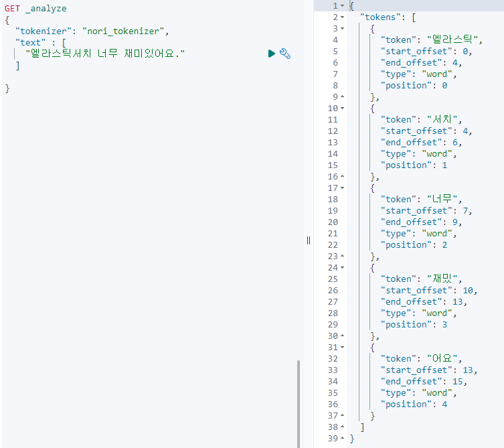Collapse the tokens array on line 2

[343, 17]
